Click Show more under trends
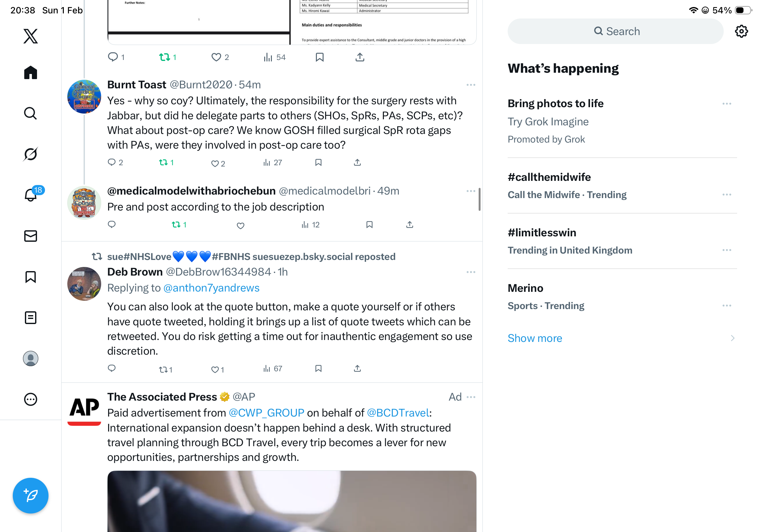762x532 pixels. (x=535, y=338)
